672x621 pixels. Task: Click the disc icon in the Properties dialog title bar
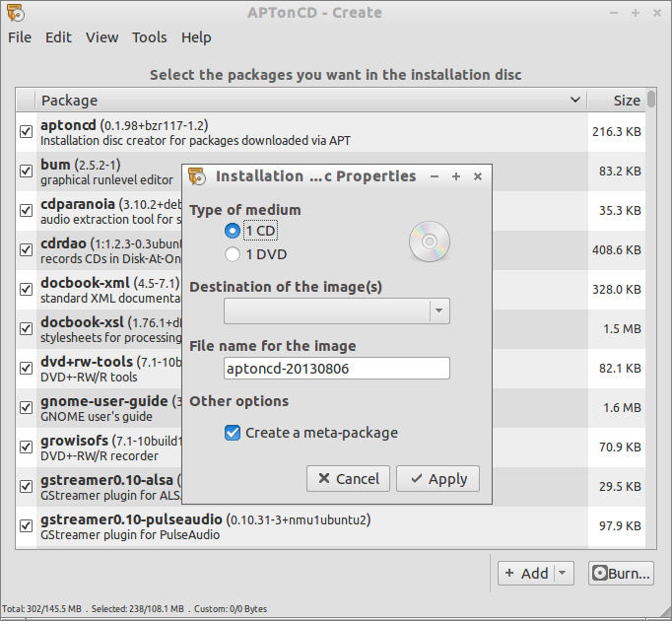[197, 176]
